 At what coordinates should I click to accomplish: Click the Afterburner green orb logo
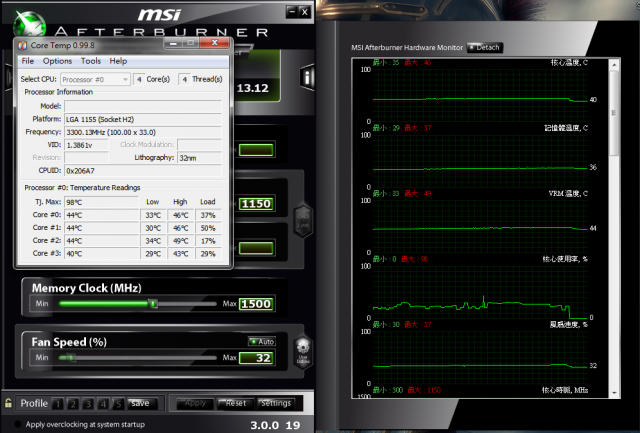29,24
